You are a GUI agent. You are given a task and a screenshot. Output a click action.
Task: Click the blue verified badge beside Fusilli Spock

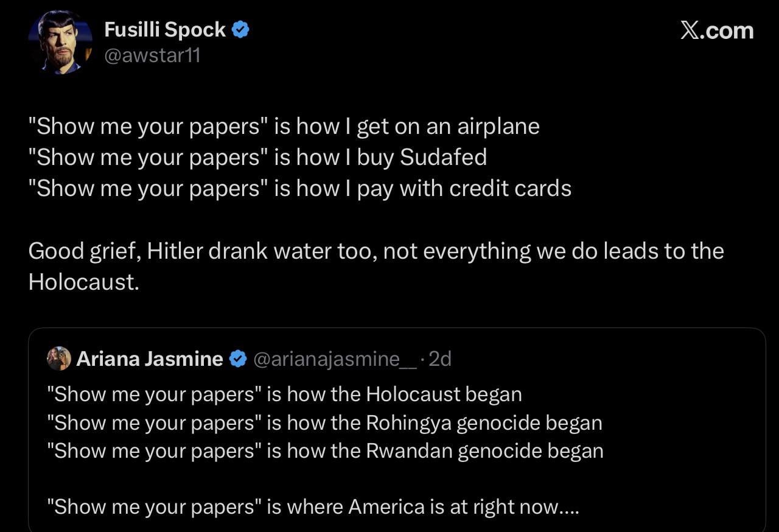tap(240, 30)
